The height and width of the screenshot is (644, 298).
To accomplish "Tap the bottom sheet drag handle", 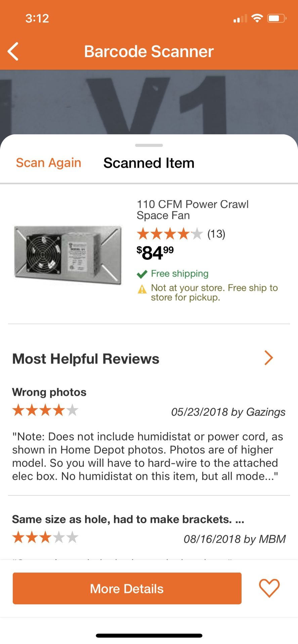I will click(x=149, y=145).
